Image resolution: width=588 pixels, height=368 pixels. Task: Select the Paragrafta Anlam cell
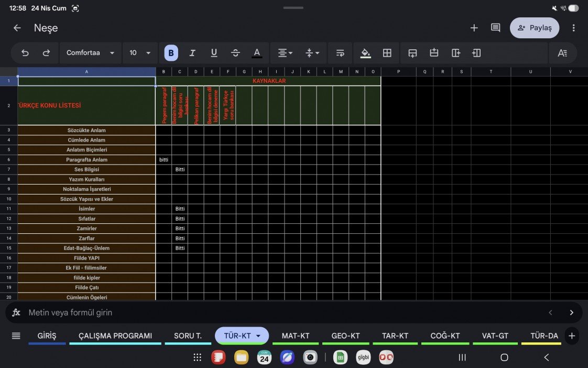[x=86, y=159]
